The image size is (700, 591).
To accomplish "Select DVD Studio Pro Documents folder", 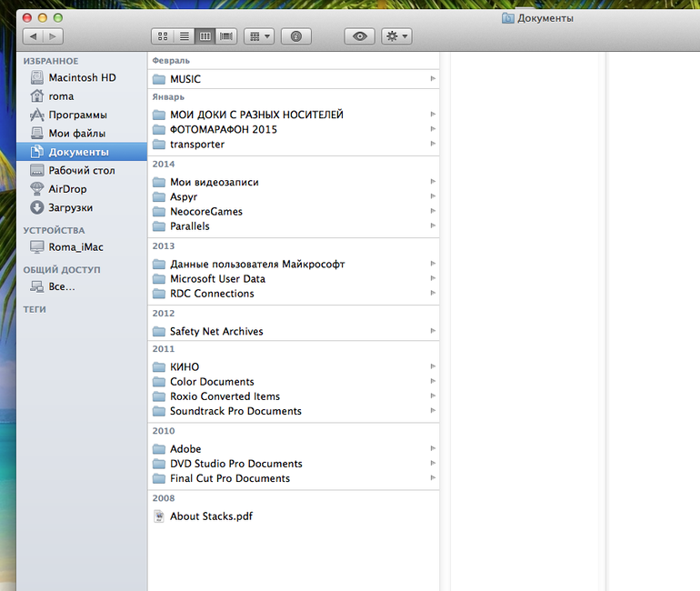I will pyautogui.click(x=294, y=464).
